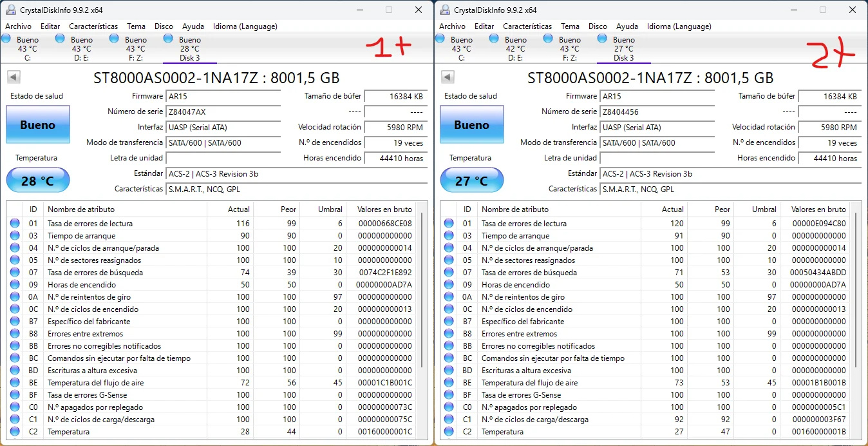This screenshot has height=446, width=868.
Task: Open Ayuda menu in left window
Action: pos(193,26)
